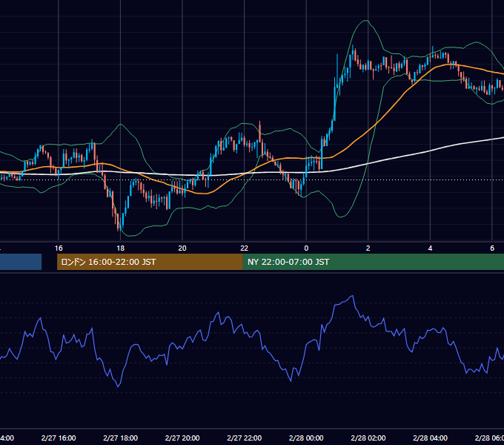Click the 0 hour axis label
The width and height of the screenshot is (504, 445).
pos(306,248)
